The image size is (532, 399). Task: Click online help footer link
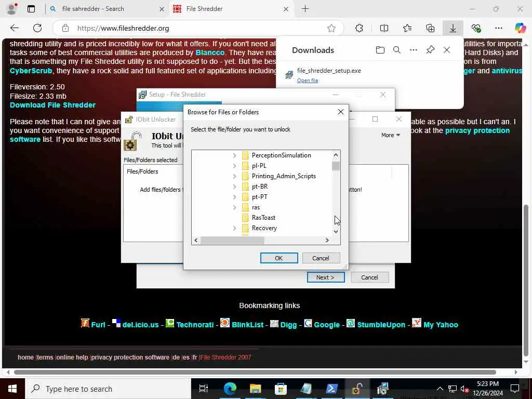(72, 357)
